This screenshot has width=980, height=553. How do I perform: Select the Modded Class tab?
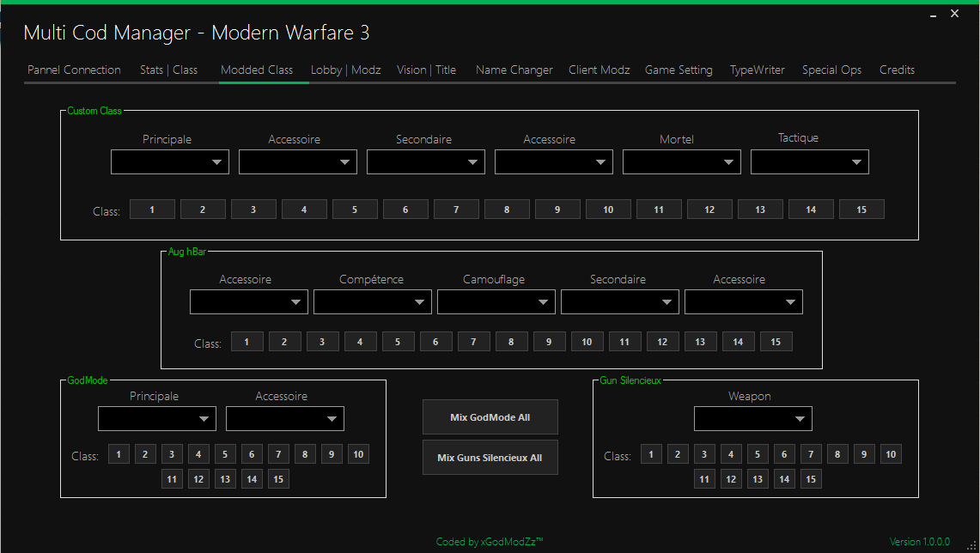[257, 70]
